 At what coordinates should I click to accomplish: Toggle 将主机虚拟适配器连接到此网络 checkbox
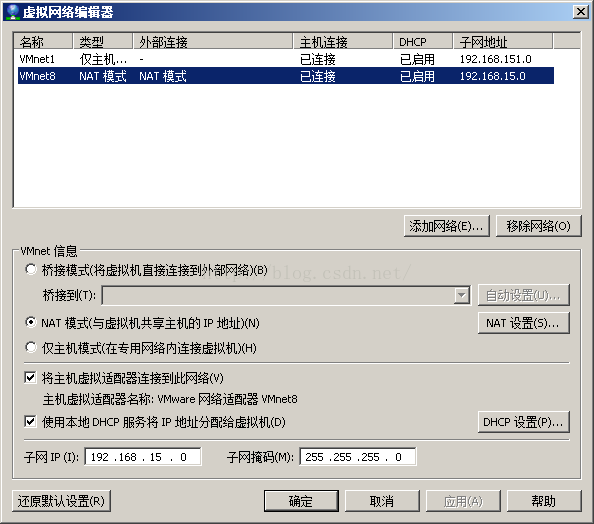[x=30, y=377]
